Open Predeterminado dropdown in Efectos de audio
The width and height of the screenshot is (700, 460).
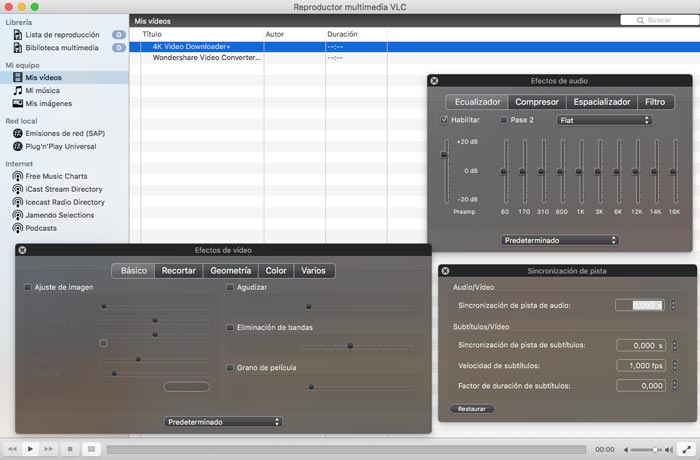point(559,240)
